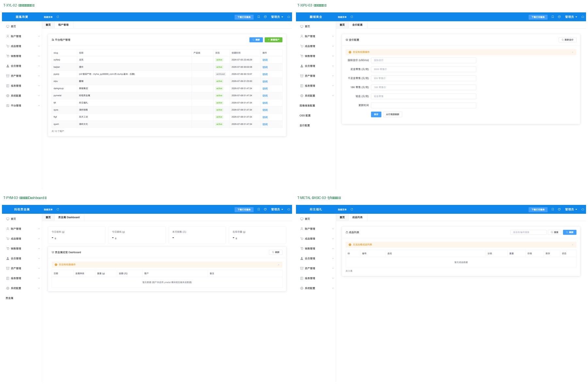The height and width of the screenshot is (385, 588).
Task: Click message icon beside 管理员 in 府见福礼 panel
Action: 559,209
